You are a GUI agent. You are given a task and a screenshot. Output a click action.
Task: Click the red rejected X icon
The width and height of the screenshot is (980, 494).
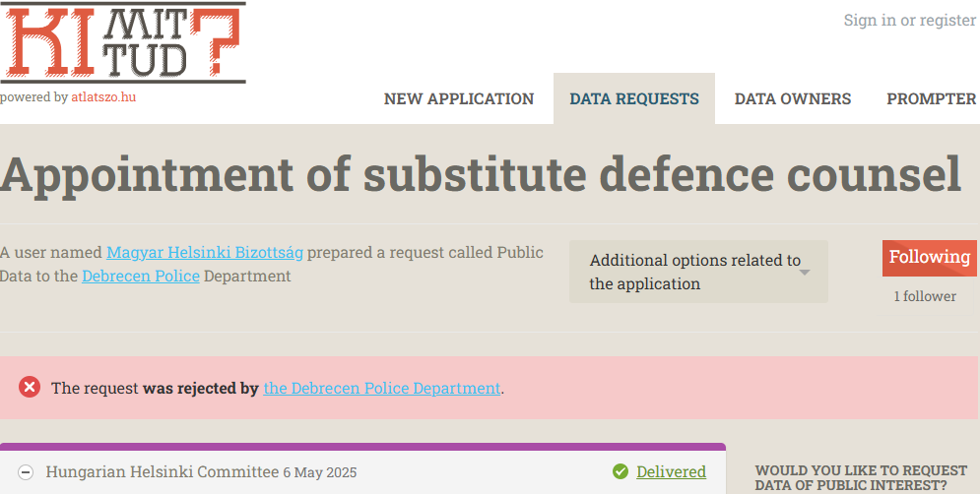(x=30, y=387)
